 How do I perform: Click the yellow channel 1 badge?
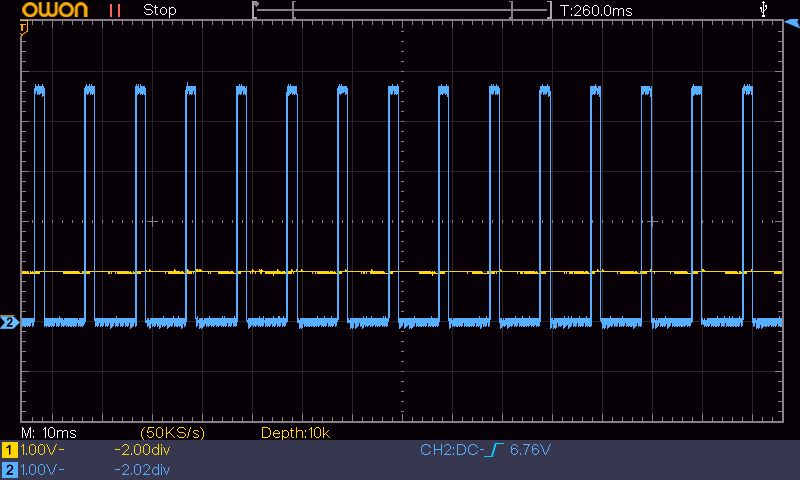[x=9, y=450]
